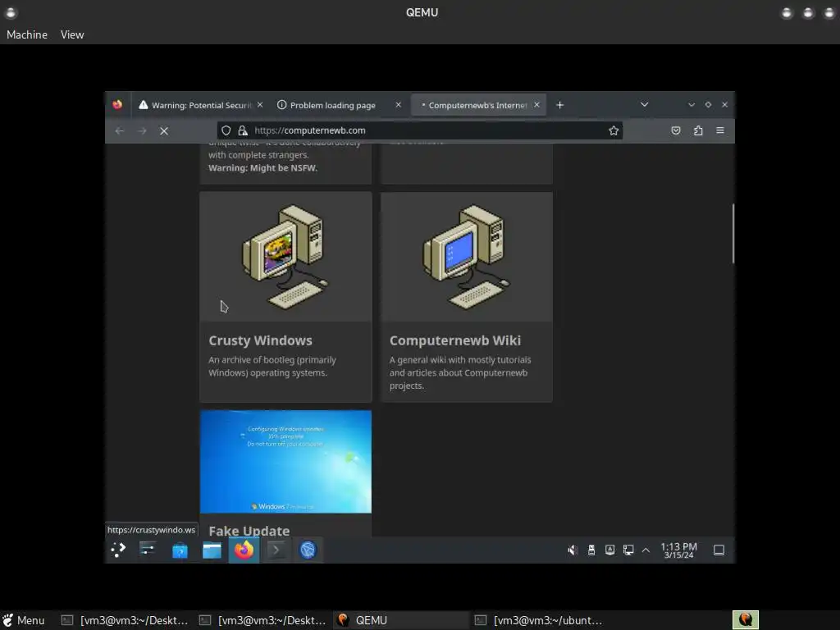Image resolution: width=840 pixels, height=630 pixels.
Task: Open the host Menu button
Action: point(24,620)
